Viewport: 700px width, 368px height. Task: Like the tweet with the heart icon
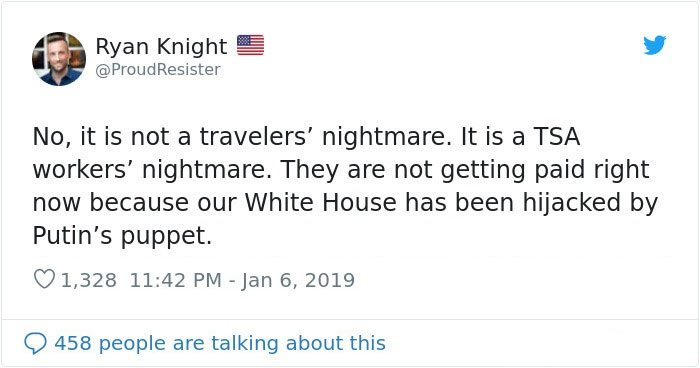tap(44, 280)
